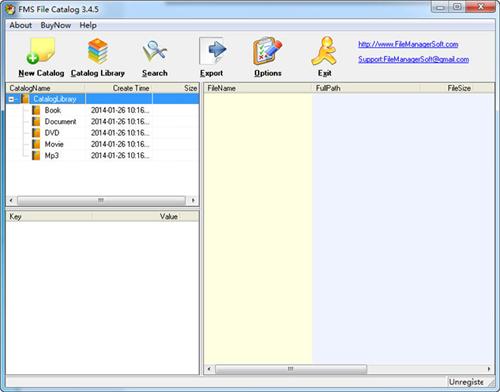This screenshot has width=500, height=392.
Task: Click the Options label
Action: pos(268,73)
